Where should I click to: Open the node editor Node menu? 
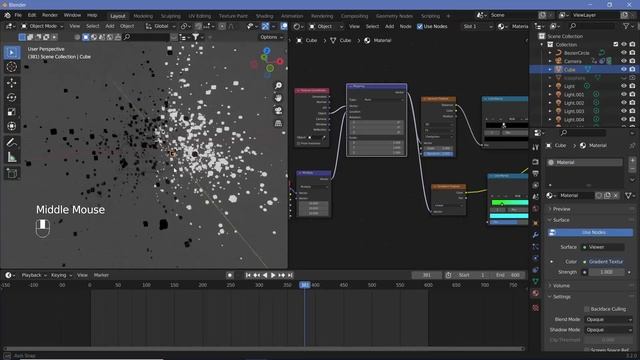(x=405, y=26)
